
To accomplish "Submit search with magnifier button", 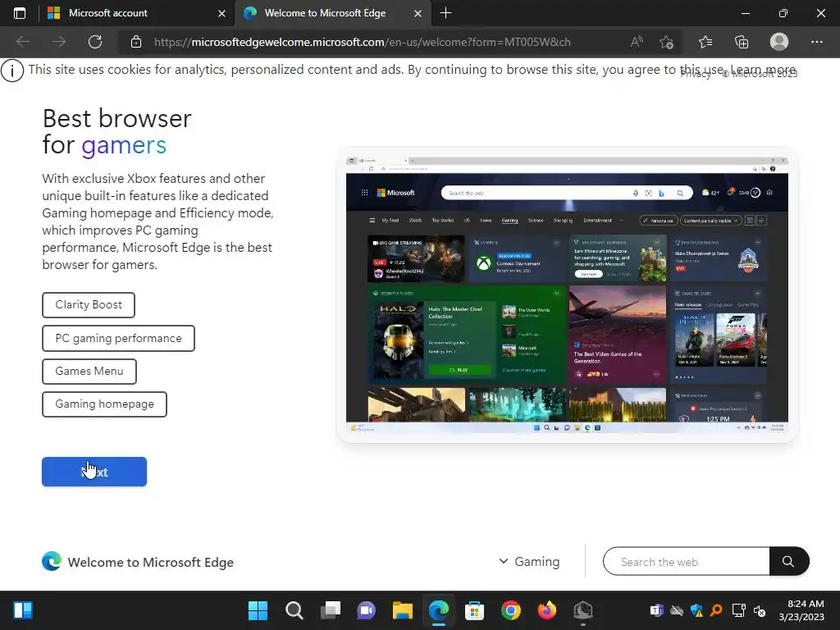I will [789, 561].
